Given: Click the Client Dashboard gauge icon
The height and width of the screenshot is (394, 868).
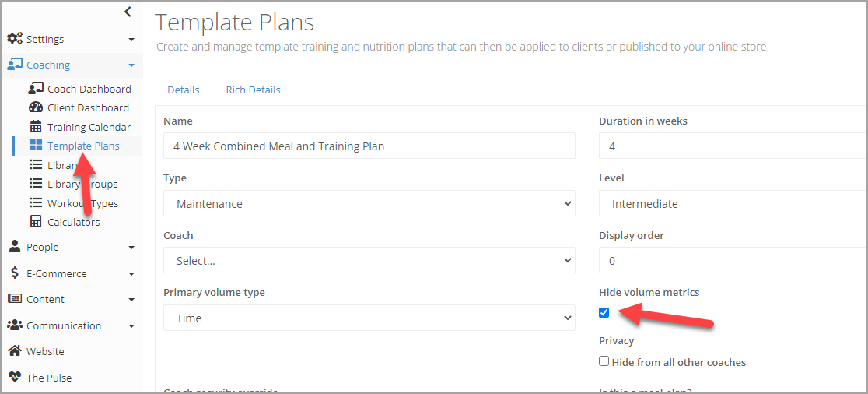Looking at the screenshot, I should click(x=36, y=107).
